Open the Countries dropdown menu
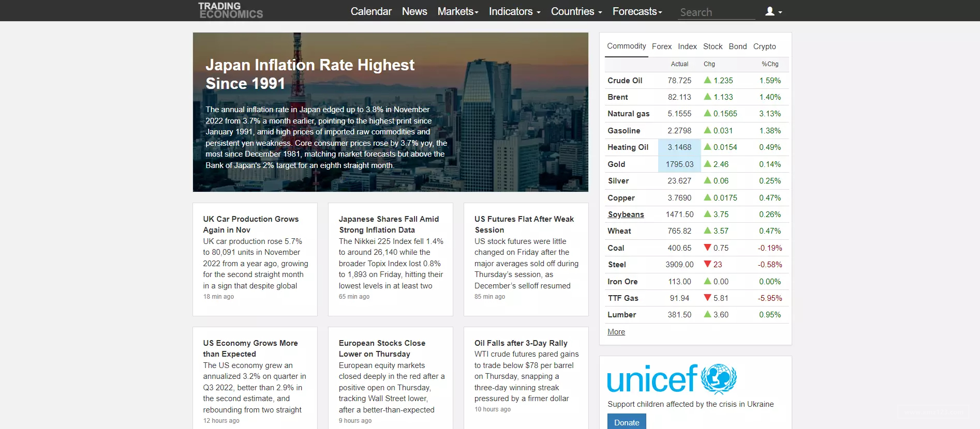Image resolution: width=980 pixels, height=429 pixels. [x=576, y=11]
